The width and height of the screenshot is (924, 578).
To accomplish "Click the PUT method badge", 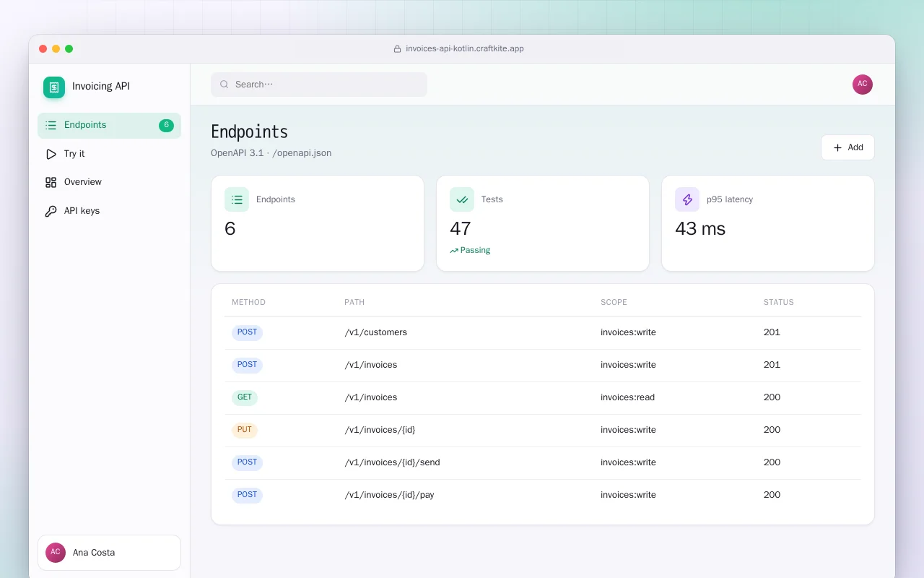I will (x=245, y=431).
